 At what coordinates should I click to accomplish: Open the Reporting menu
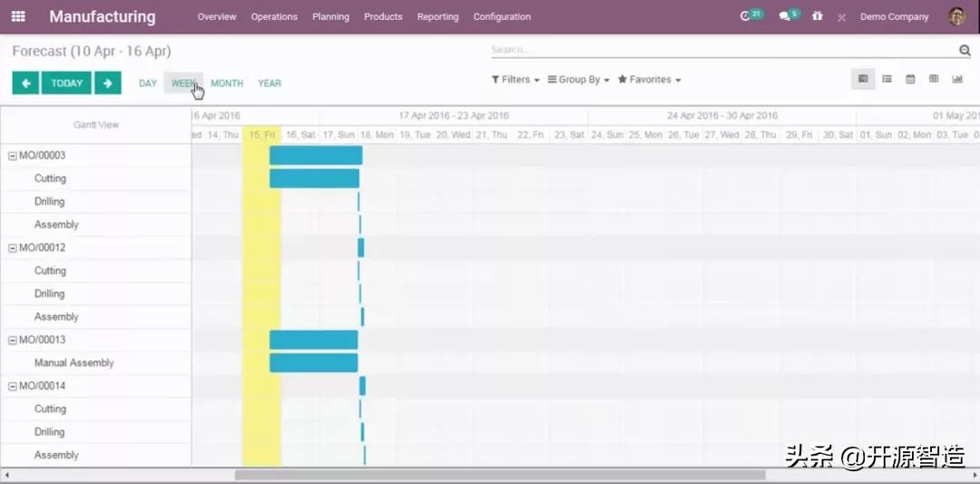437,17
